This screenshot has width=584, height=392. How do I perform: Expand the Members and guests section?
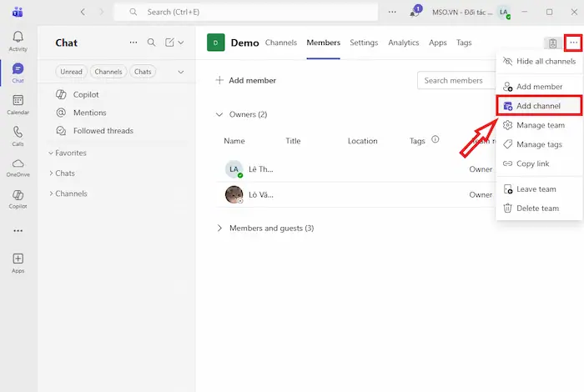220,228
